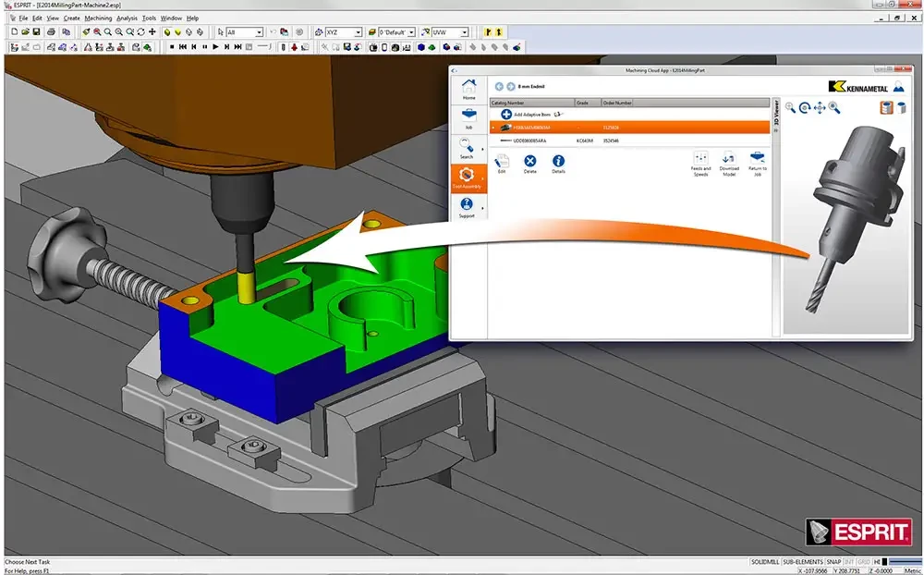
Task: Click the Forward arrow next to '8 mm Endmill'
Action: coord(510,87)
